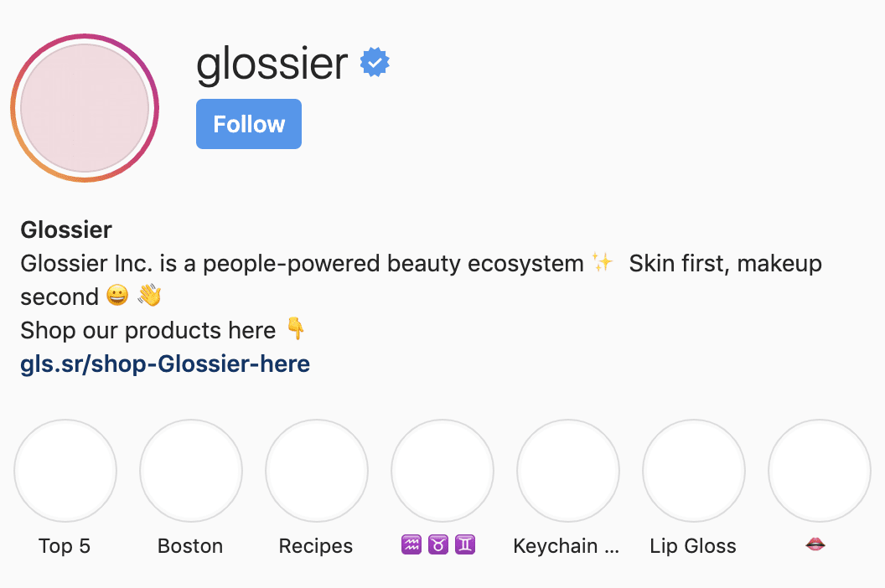Click the truncated Keychain highlight label
This screenshot has width=885, height=588.
pyautogui.click(x=566, y=546)
